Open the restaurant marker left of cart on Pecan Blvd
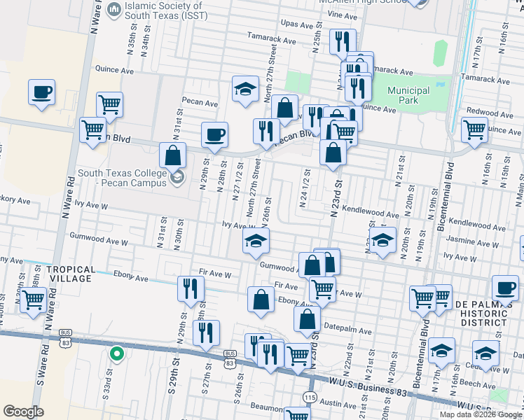 click(314, 118)
